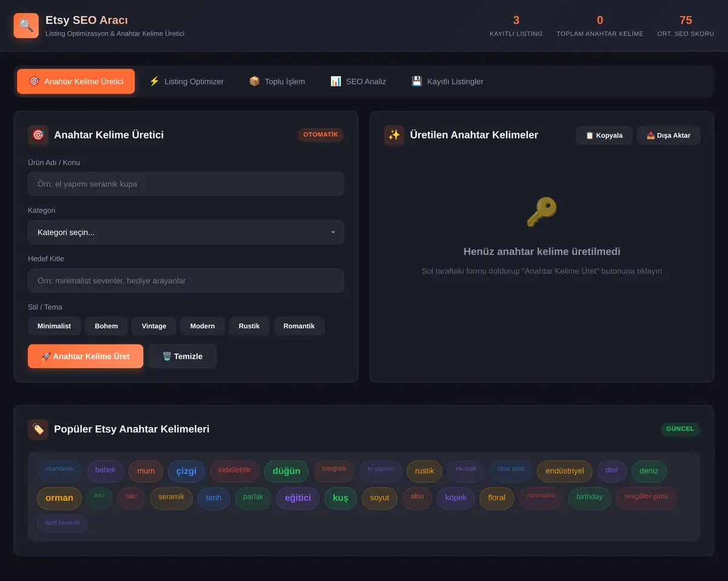The width and height of the screenshot is (728, 581).
Task: Click the "seramik" keyword tag
Action: tap(171, 498)
